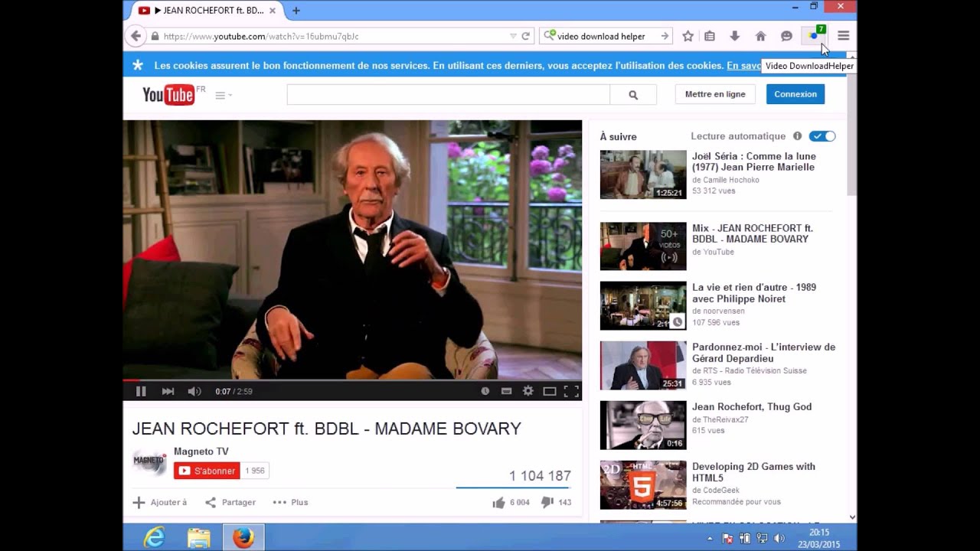The height and width of the screenshot is (551, 980).
Task: Open Developing 2D Games with HTML5
Action: click(753, 472)
